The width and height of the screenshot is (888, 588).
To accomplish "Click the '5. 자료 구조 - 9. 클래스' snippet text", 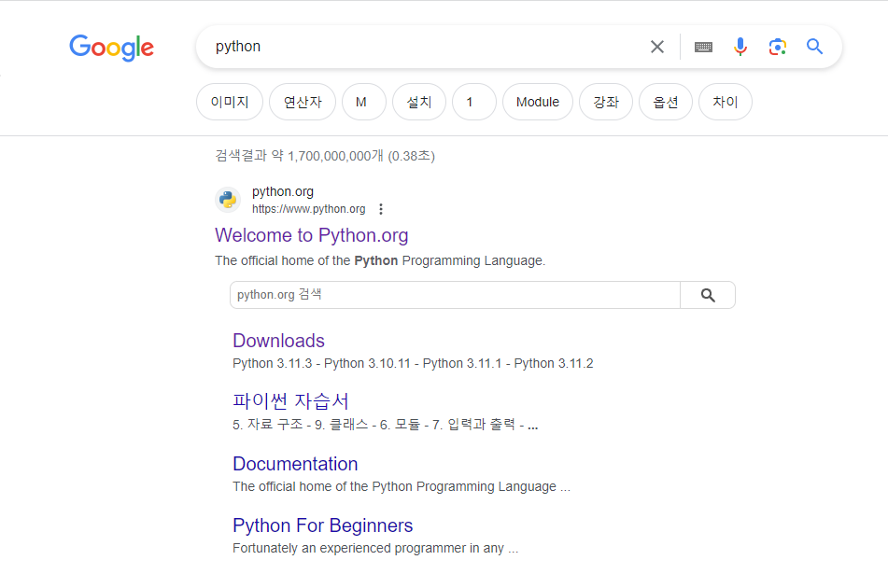I will click(385, 425).
